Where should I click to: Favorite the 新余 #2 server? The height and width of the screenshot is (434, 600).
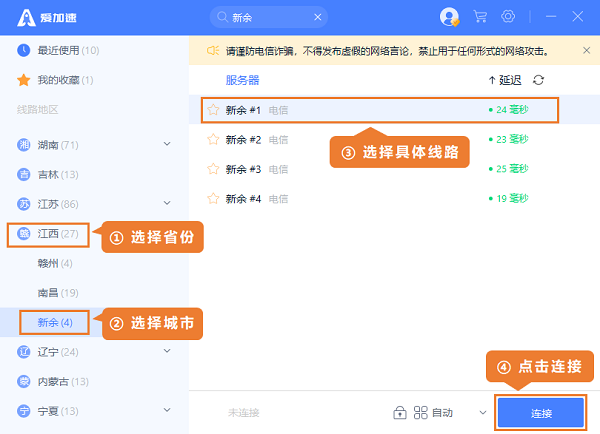point(213,139)
